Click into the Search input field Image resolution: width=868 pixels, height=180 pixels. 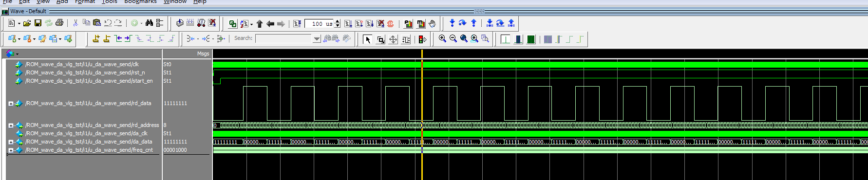tap(283, 39)
